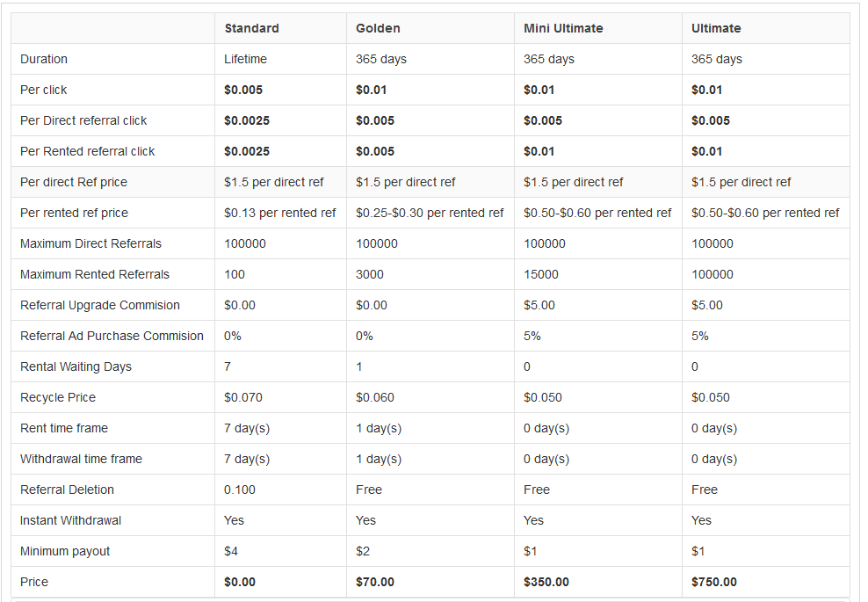The image size is (868, 602).
Task: Click the Ultimate column header
Action: 716,28
